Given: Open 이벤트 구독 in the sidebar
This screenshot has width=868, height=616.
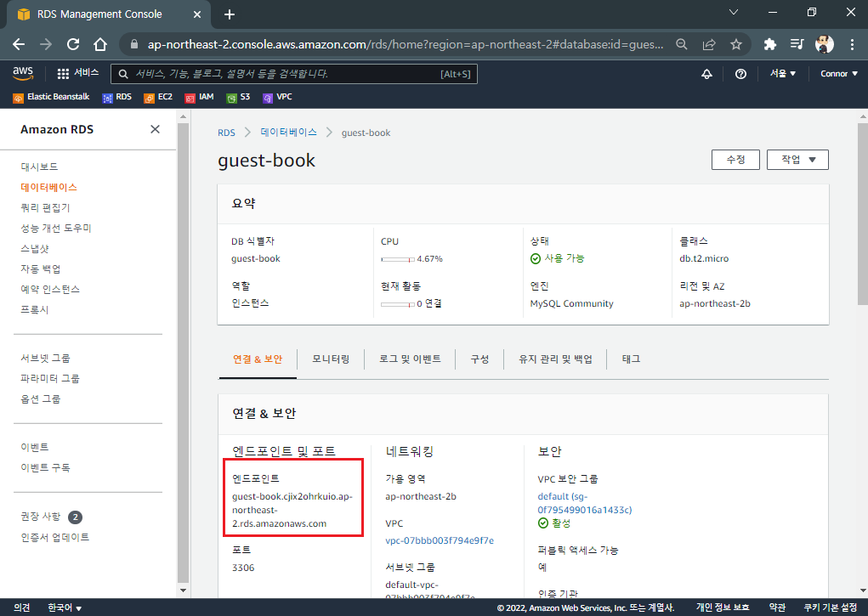Looking at the screenshot, I should [x=45, y=467].
